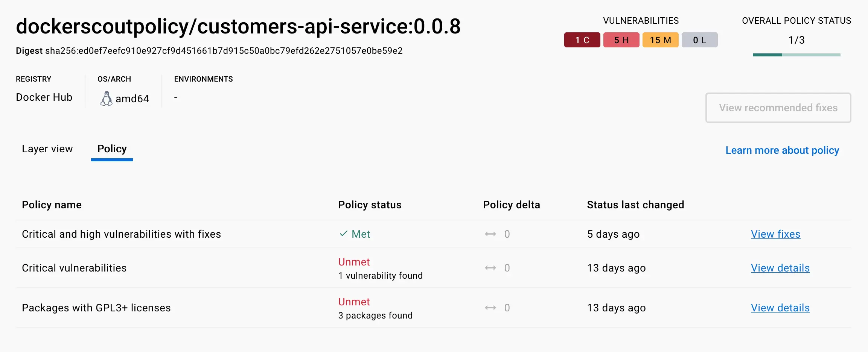Click the overall policy status progress bar
Image resolution: width=868 pixels, height=352 pixels.
click(796, 55)
